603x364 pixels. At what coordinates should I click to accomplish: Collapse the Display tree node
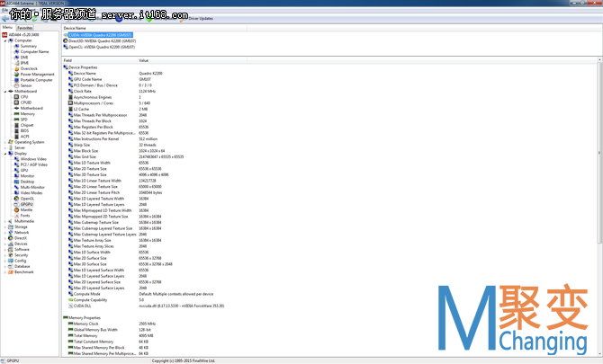[x=5, y=154]
